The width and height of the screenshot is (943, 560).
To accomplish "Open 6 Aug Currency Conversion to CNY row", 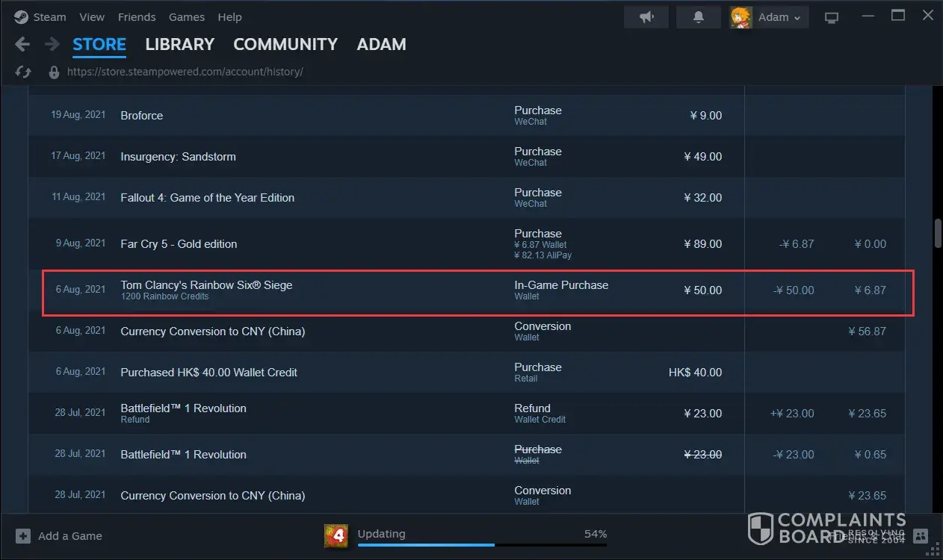I will (x=466, y=332).
